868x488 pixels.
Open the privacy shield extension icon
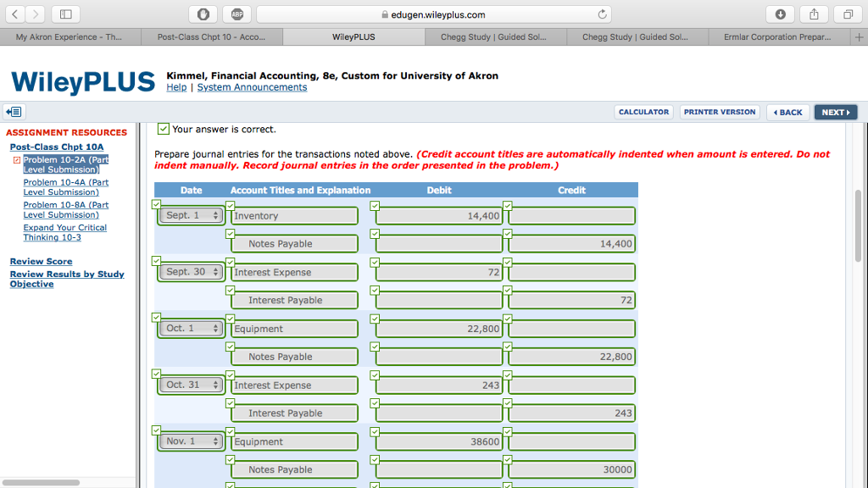click(x=203, y=14)
